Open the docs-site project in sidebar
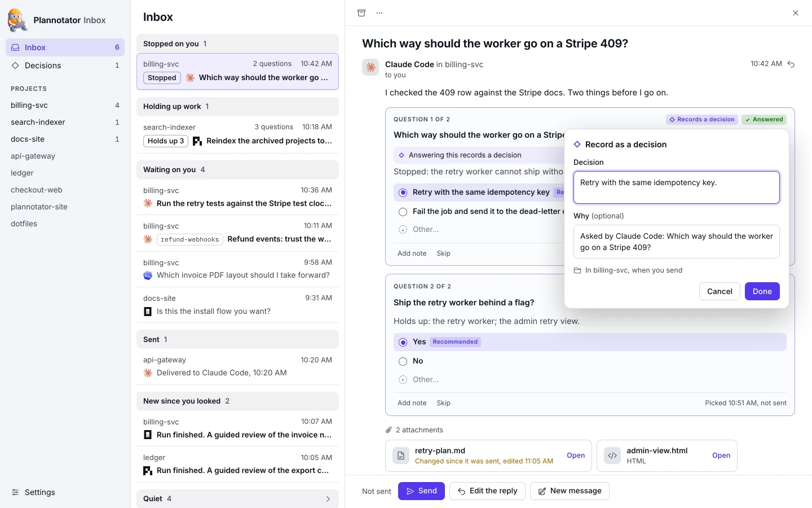812x508 pixels. pos(65,139)
